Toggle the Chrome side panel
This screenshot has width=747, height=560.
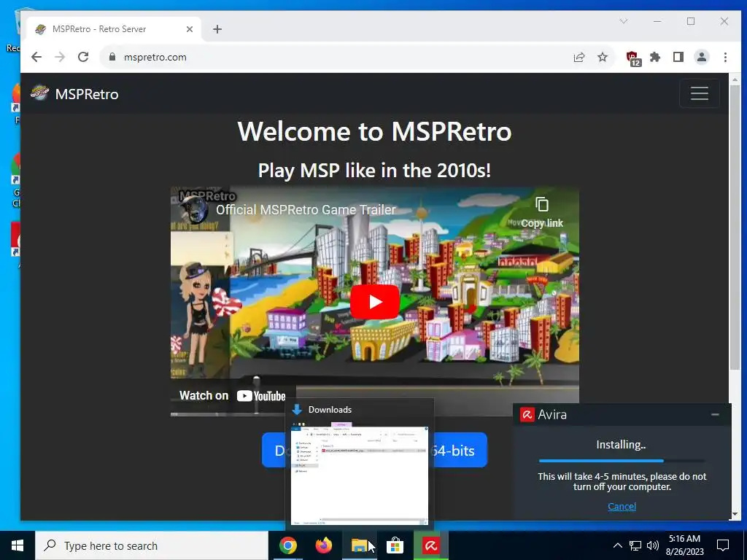click(x=678, y=57)
